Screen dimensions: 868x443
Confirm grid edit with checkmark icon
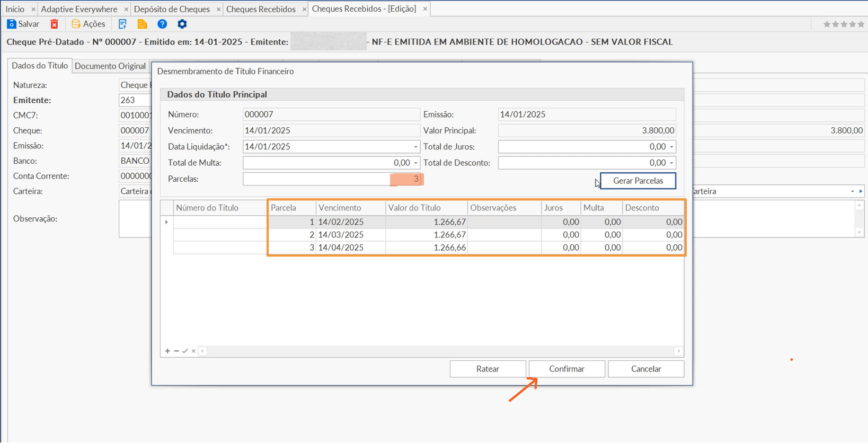(185, 351)
